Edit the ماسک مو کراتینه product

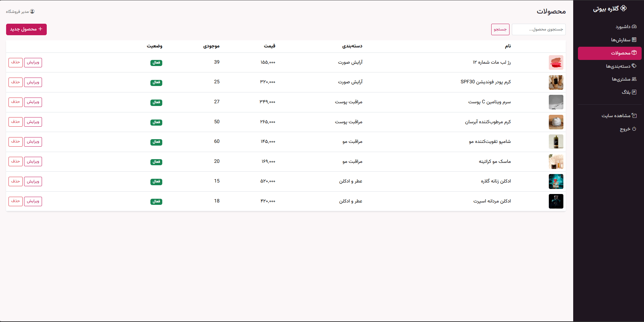[33, 162]
